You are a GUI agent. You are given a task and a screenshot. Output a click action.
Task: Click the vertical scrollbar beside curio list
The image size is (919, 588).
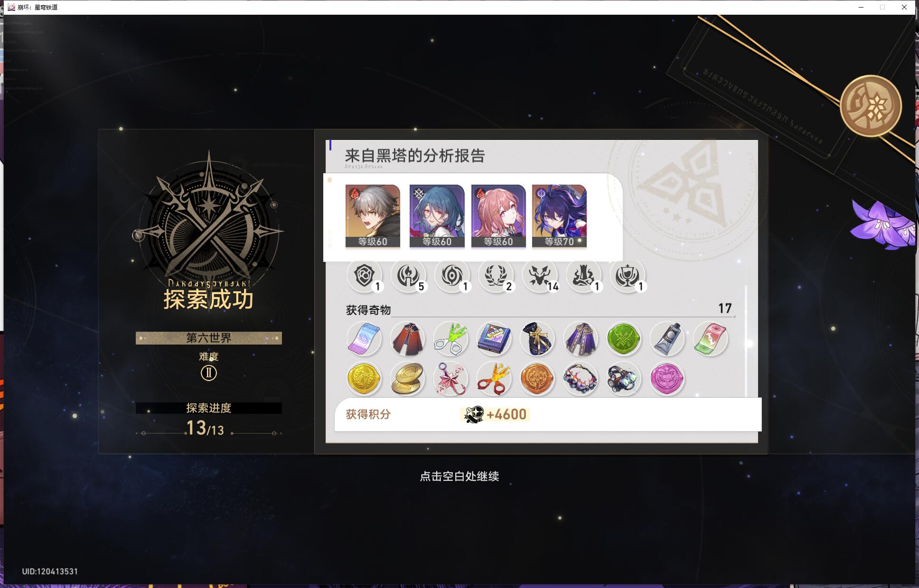(x=746, y=341)
